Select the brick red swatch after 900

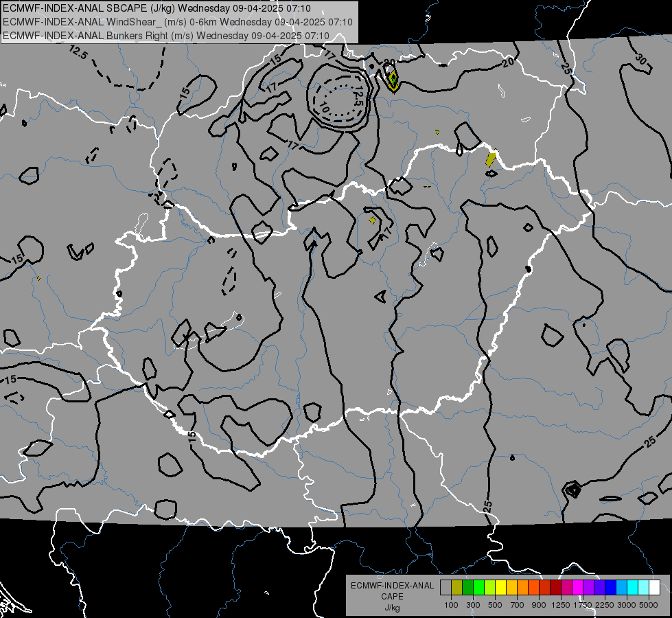[545, 588]
